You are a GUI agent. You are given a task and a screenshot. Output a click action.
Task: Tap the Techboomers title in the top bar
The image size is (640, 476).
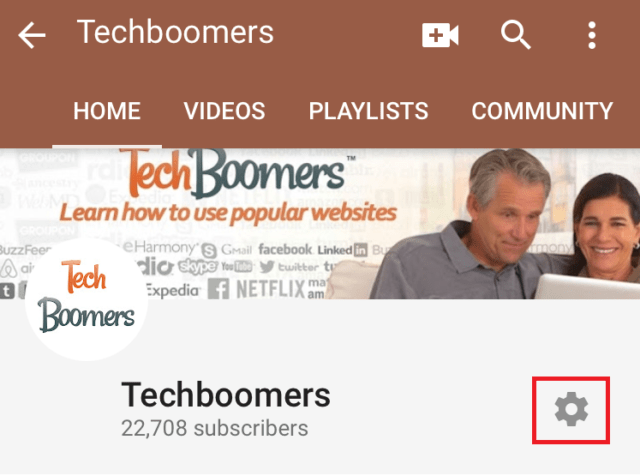175,33
